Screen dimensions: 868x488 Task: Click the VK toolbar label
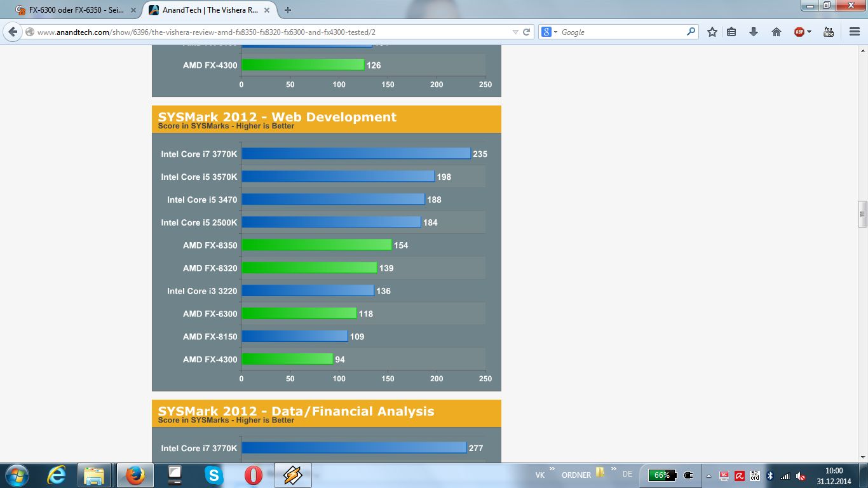(x=540, y=475)
